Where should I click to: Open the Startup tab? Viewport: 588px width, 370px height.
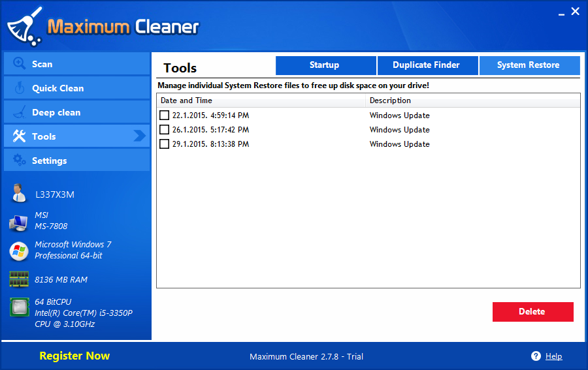click(x=326, y=65)
